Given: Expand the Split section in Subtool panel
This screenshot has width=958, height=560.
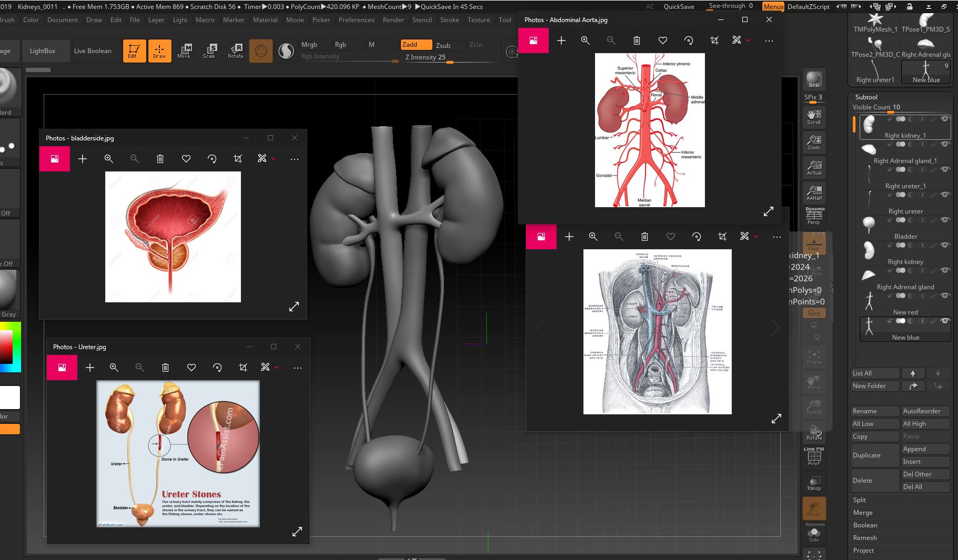Looking at the screenshot, I should coord(860,500).
